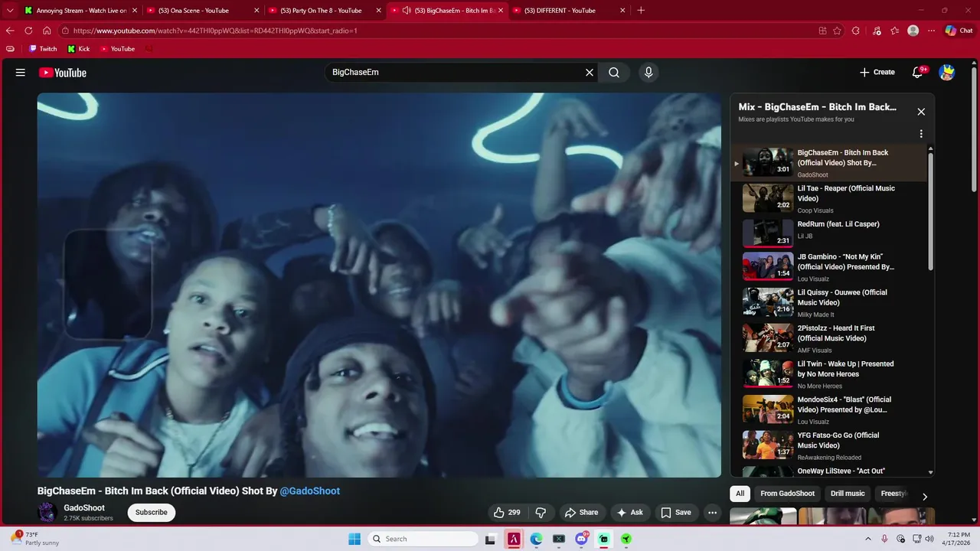
Task: Add this page to favorites
Action: coord(838,31)
